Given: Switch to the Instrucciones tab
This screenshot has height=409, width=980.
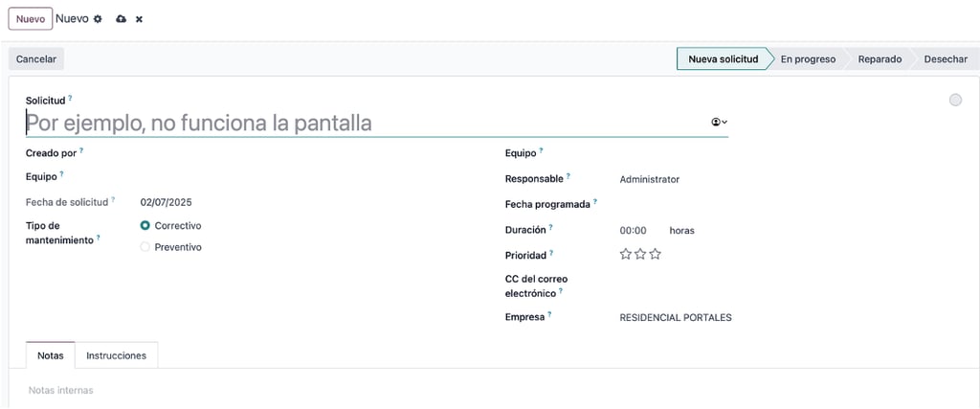Looking at the screenshot, I should (116, 355).
